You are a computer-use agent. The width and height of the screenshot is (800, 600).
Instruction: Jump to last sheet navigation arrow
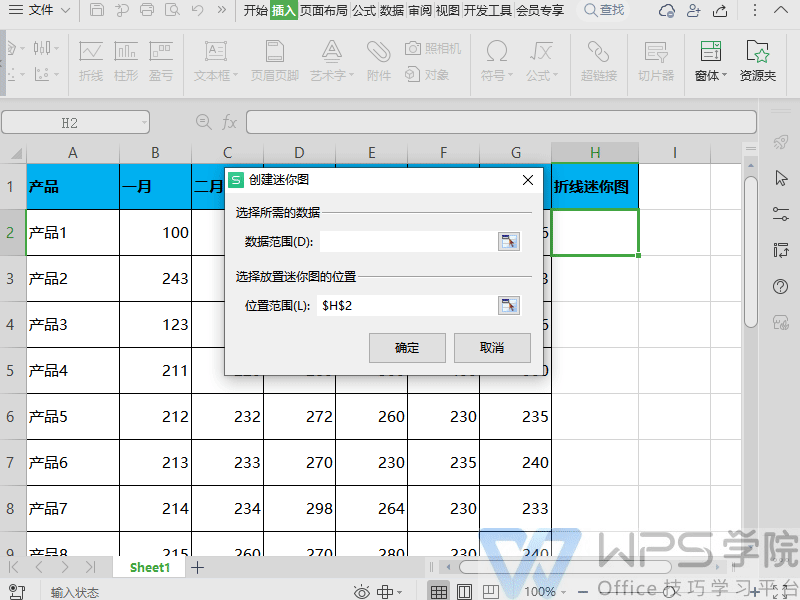coord(90,567)
